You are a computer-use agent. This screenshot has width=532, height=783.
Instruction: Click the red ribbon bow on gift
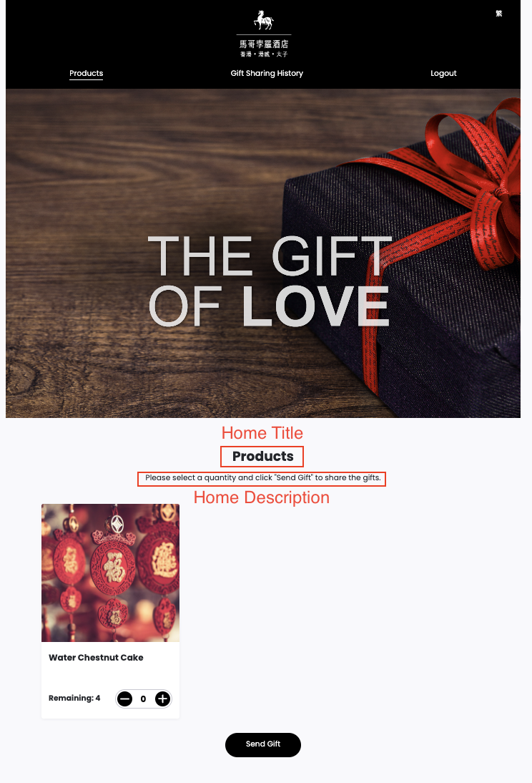point(479,180)
